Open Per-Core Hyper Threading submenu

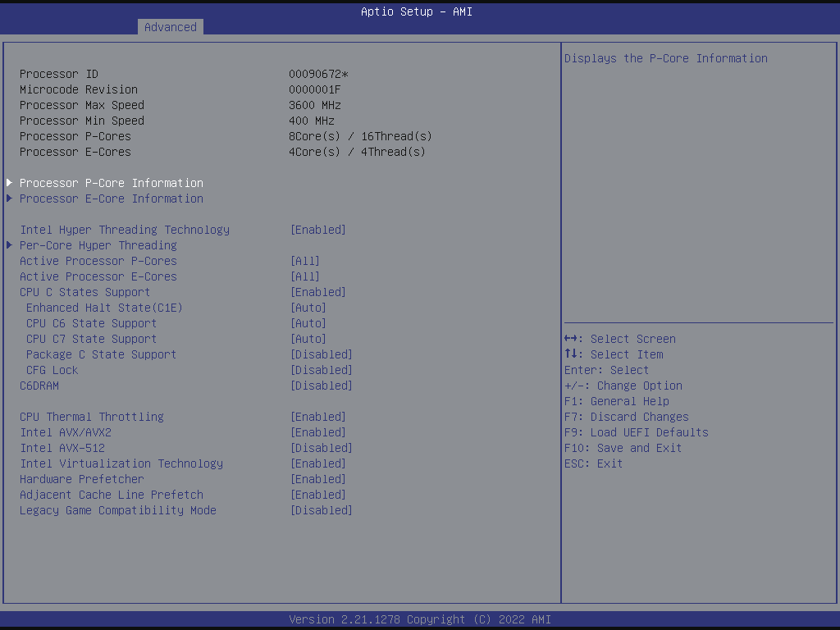(98, 245)
